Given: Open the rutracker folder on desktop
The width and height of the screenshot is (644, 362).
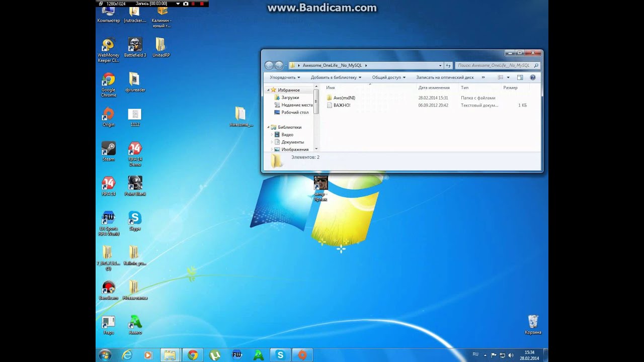Looking at the screenshot, I should pyautogui.click(x=134, y=16).
